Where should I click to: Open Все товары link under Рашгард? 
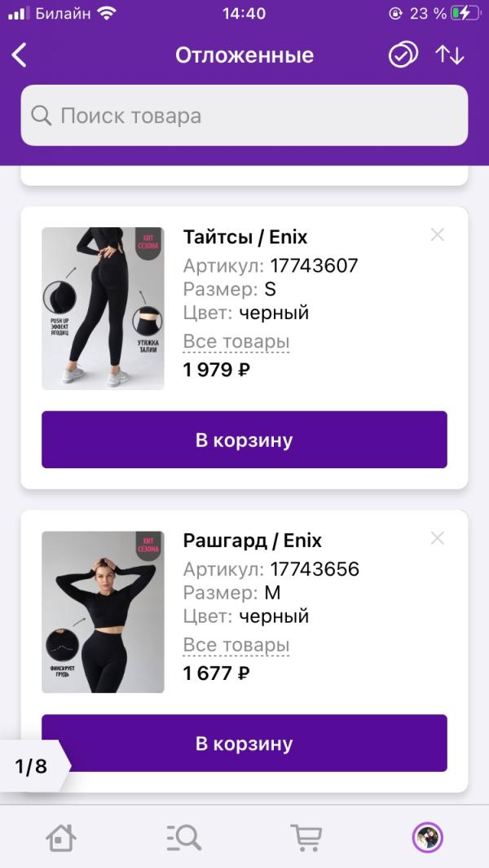pyautogui.click(x=236, y=646)
